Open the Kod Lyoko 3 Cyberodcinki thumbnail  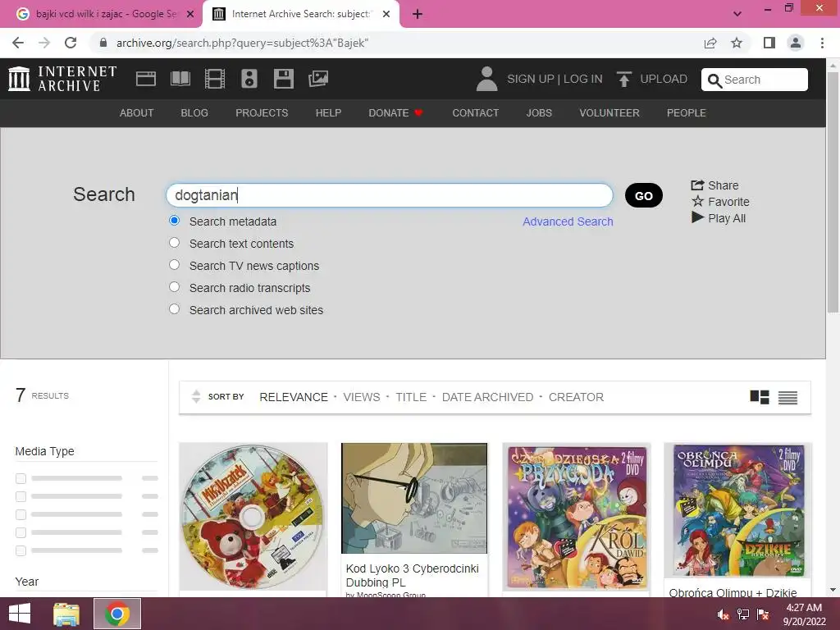click(x=414, y=498)
